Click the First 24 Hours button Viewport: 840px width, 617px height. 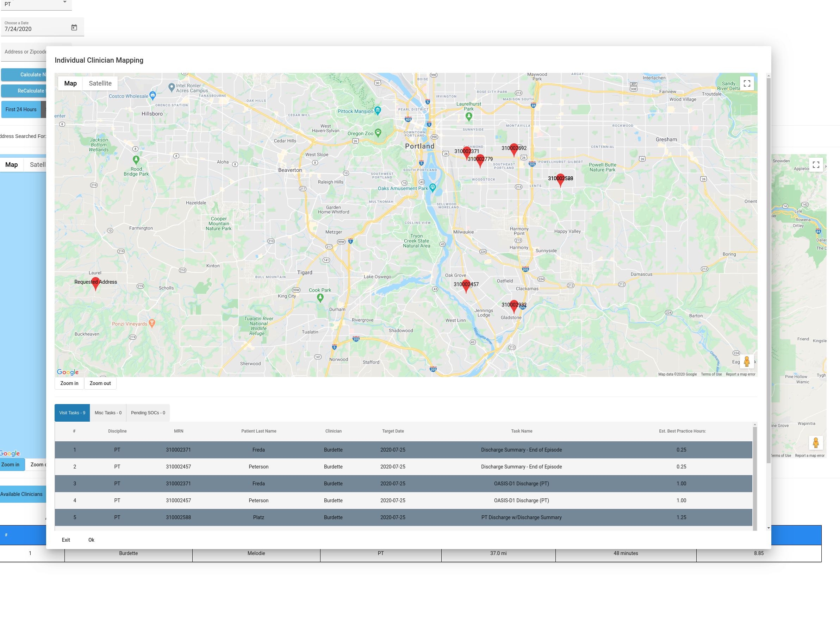(21, 109)
